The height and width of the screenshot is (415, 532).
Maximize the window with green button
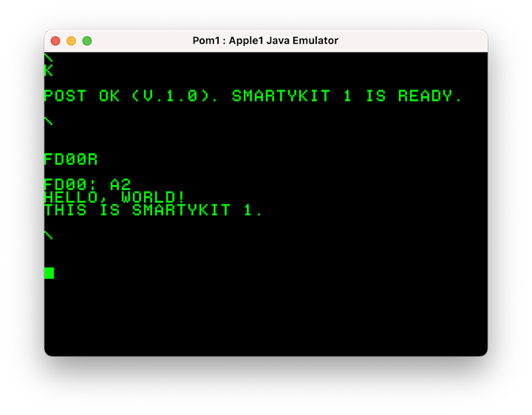87,41
